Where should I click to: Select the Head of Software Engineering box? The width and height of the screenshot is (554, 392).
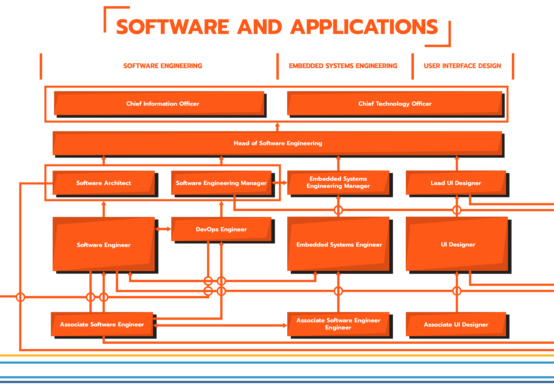pyautogui.click(x=277, y=143)
